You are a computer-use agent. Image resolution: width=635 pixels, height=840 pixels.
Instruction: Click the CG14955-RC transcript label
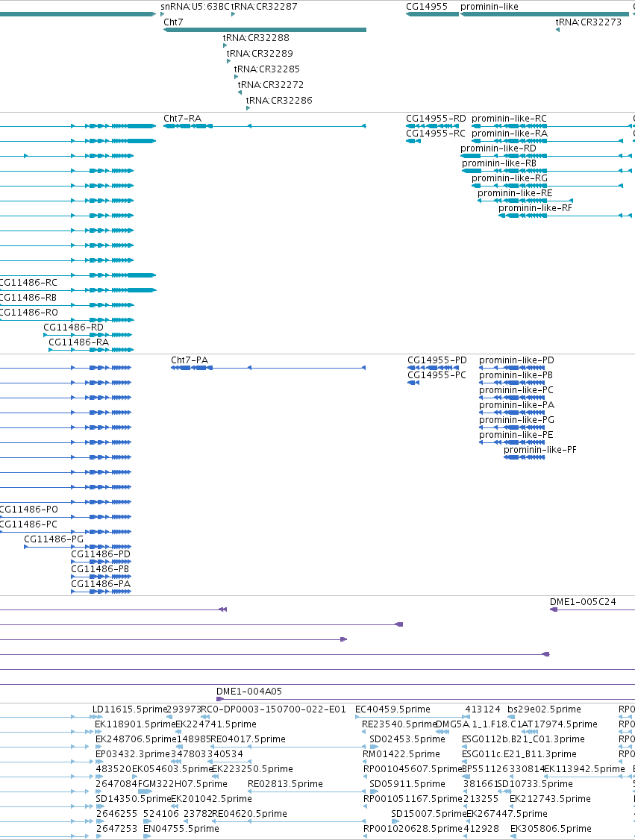436,134
